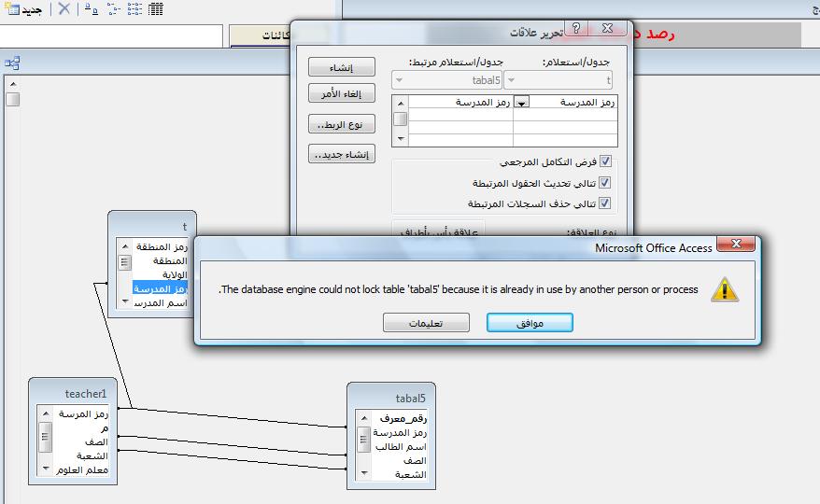Select الصف field in teacher1
Viewport: 820px width, 504px height.
pyautogui.click(x=96, y=442)
